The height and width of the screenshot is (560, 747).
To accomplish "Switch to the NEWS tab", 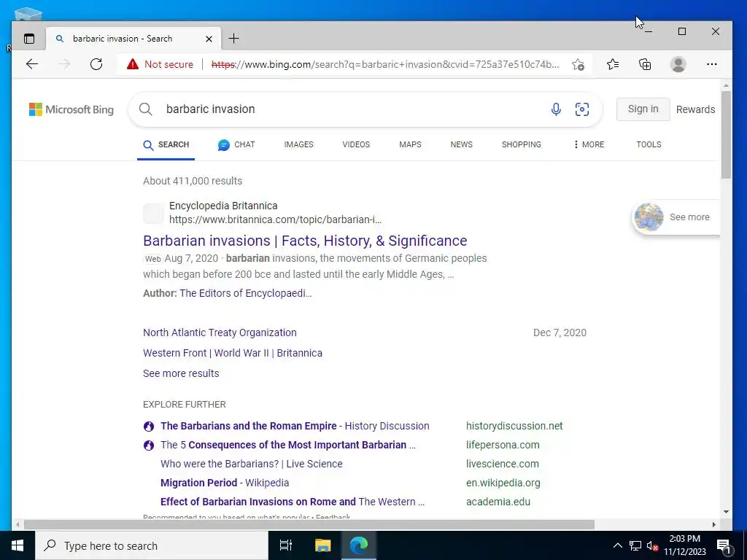I will 462,145.
